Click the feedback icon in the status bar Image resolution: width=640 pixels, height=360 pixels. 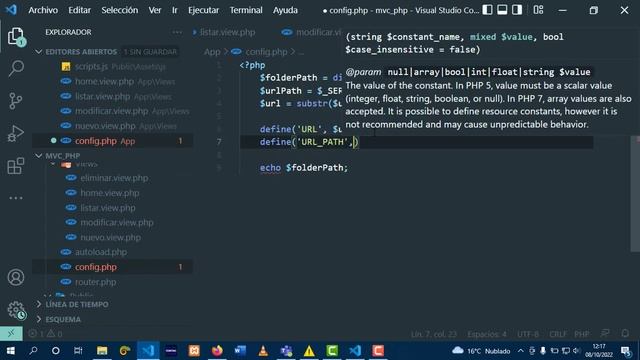[605, 334]
